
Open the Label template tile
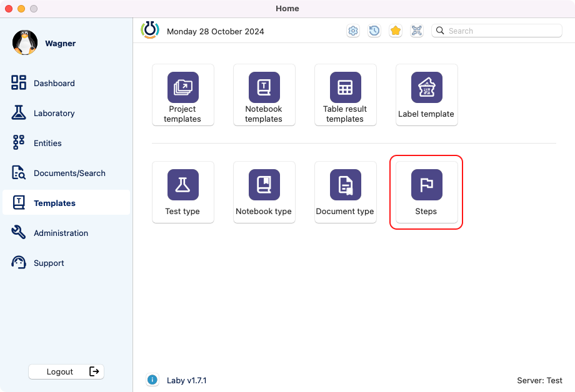click(426, 95)
